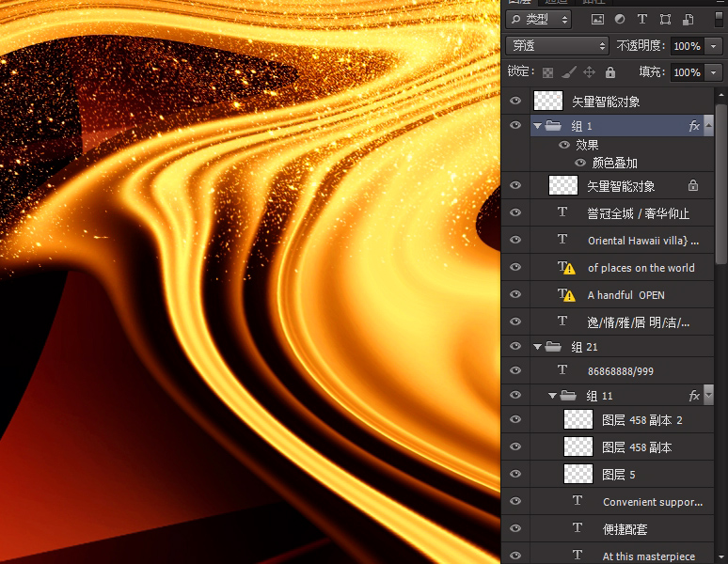
Task: Click folder icon of 组 1
Action: [553, 126]
